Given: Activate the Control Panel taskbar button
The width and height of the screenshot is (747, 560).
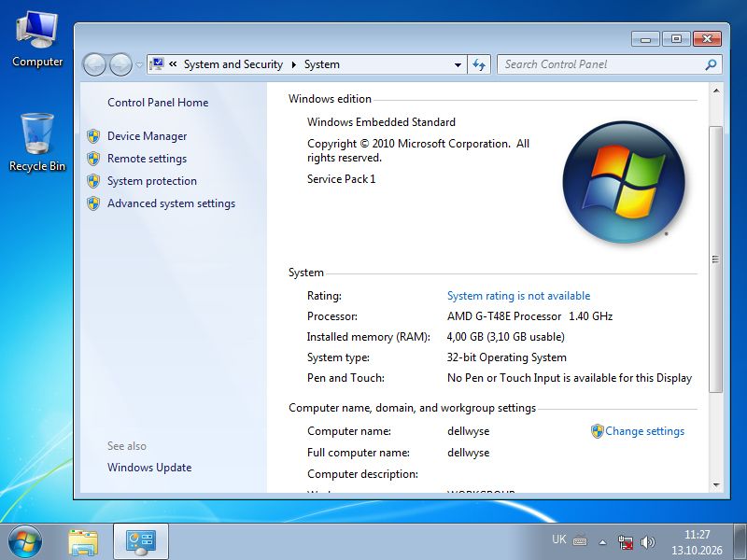Looking at the screenshot, I should coord(141,542).
